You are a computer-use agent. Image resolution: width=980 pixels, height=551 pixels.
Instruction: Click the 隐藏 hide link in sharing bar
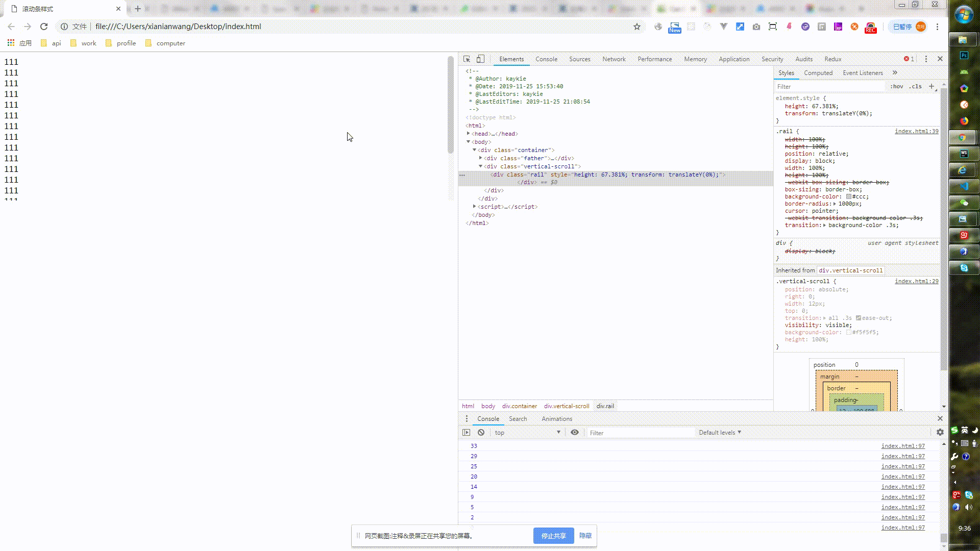pyautogui.click(x=585, y=536)
